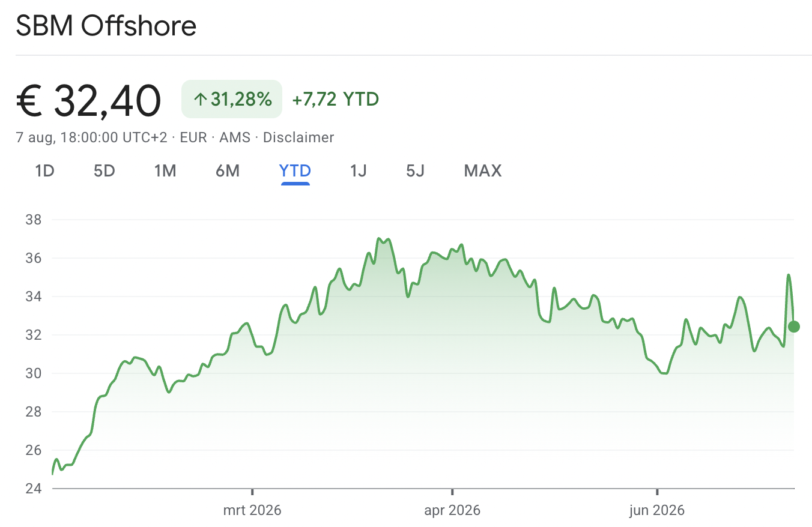The width and height of the screenshot is (812, 527).
Task: Click the green endpoint dot on chart
Action: coord(793,327)
